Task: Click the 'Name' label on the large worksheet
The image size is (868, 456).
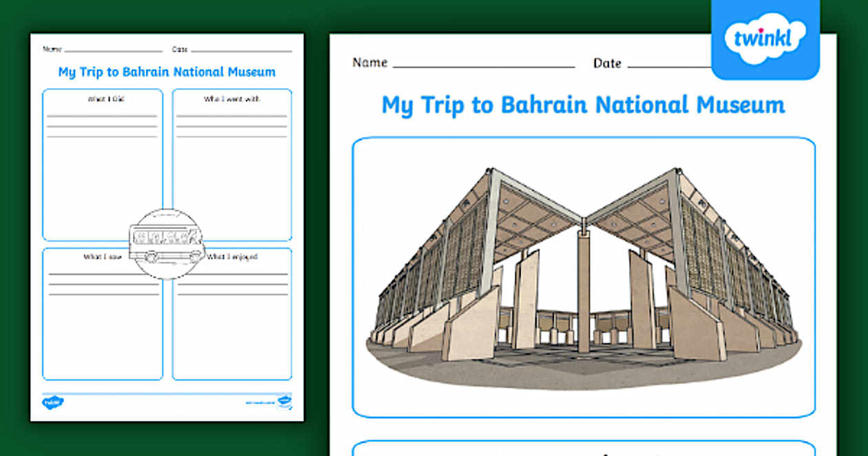Action: coord(370,63)
